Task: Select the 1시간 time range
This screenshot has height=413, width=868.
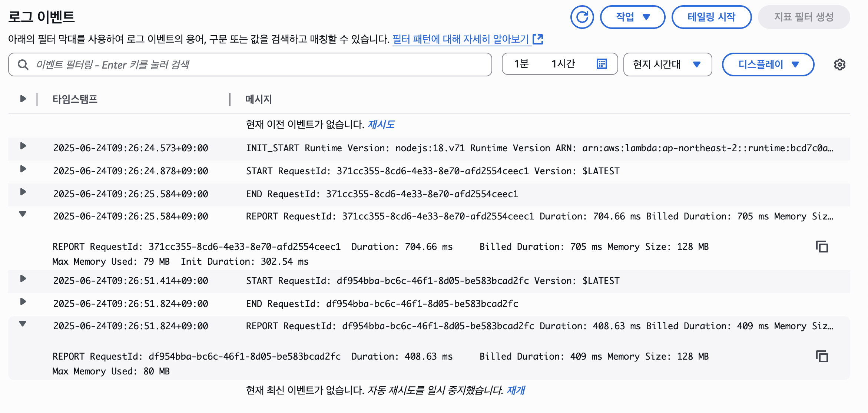Action: [x=563, y=64]
